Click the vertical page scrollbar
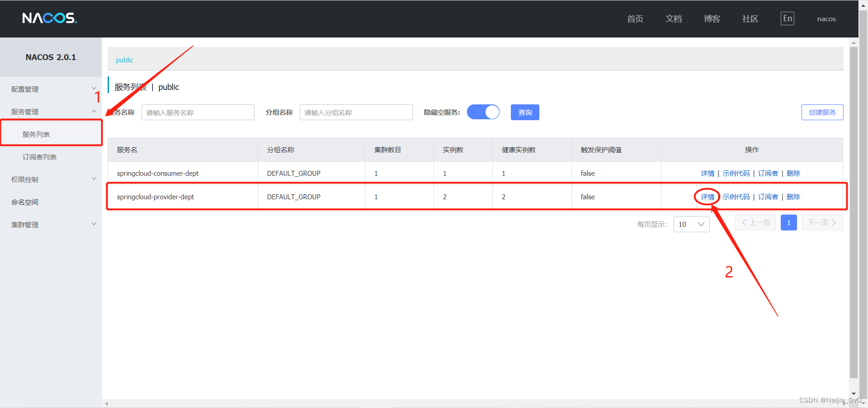 pyautogui.click(x=863, y=203)
